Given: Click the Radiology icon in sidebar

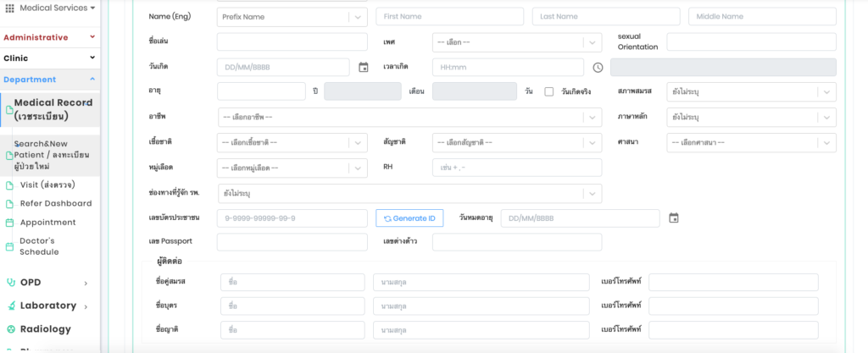Looking at the screenshot, I should click(10, 329).
